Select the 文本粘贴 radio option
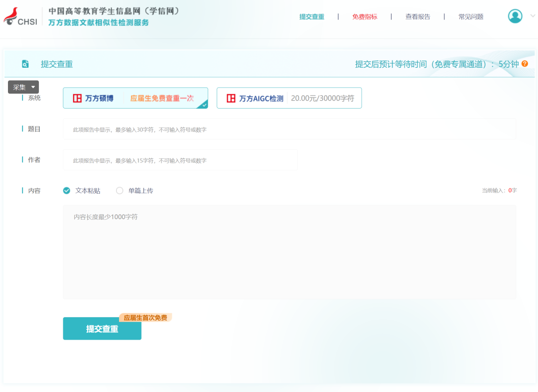Image resolution: width=538 pixels, height=392 pixels. pyautogui.click(x=67, y=191)
